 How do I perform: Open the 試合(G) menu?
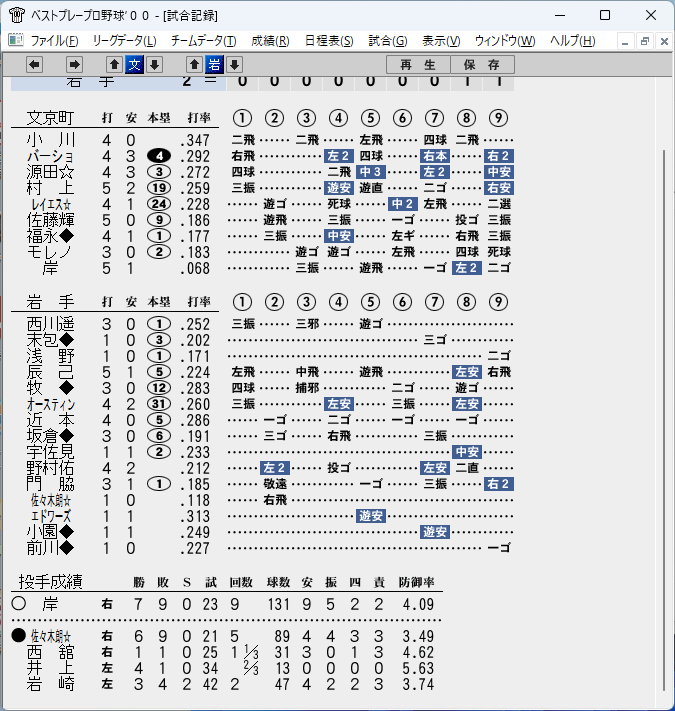point(388,41)
